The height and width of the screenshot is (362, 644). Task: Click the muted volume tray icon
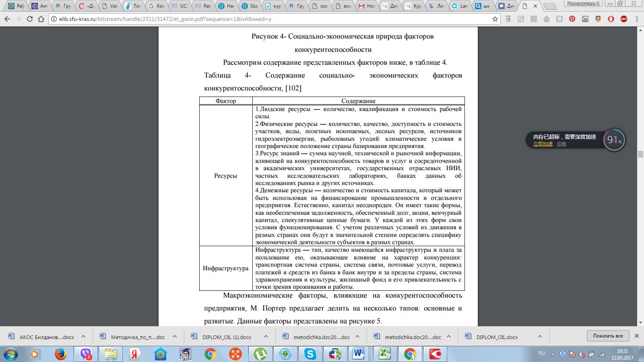(x=582, y=354)
